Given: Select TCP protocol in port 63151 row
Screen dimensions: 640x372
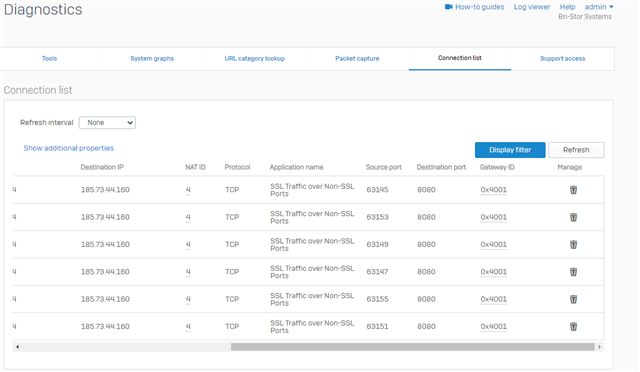Looking at the screenshot, I should click(232, 327).
